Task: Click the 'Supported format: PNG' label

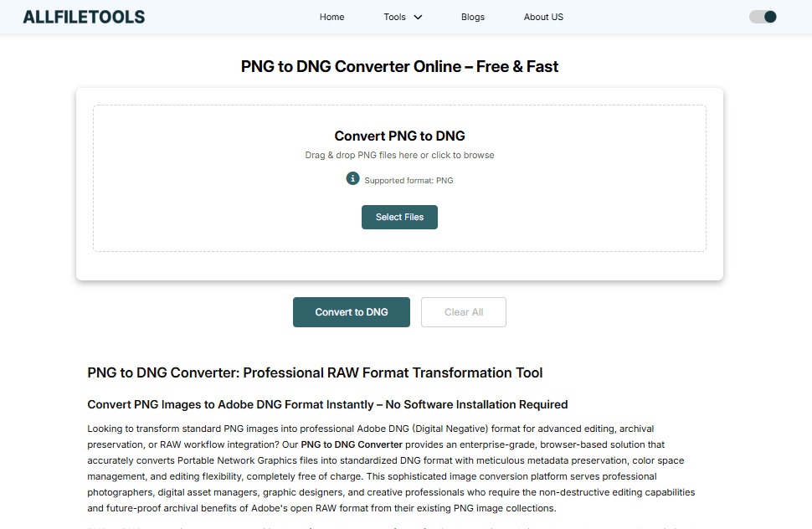Action: coord(409,180)
